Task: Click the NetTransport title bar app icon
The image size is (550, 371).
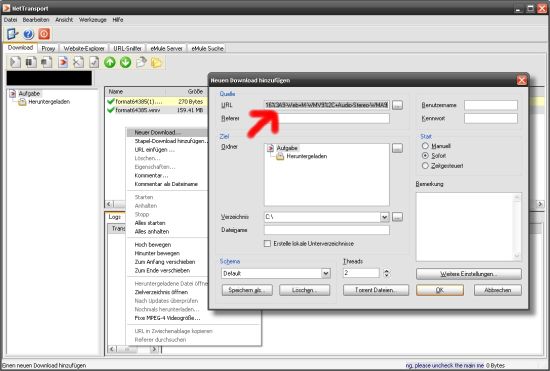Action: (x=6, y=7)
